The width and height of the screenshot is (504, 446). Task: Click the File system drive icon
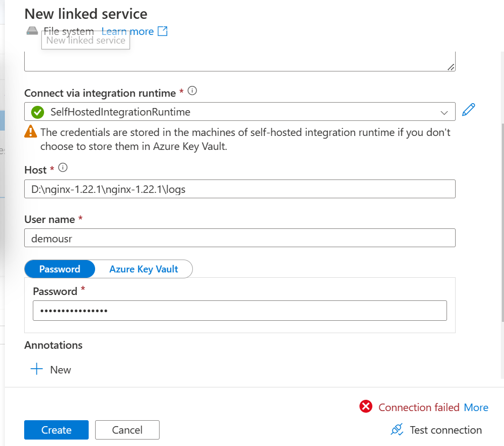pyautogui.click(x=32, y=31)
